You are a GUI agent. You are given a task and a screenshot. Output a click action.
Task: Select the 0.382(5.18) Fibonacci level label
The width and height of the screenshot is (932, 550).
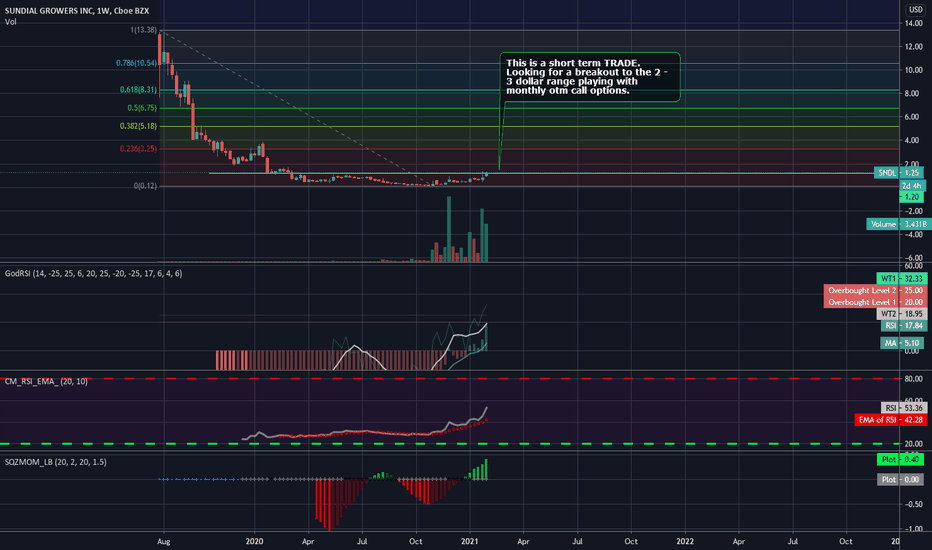tap(138, 126)
